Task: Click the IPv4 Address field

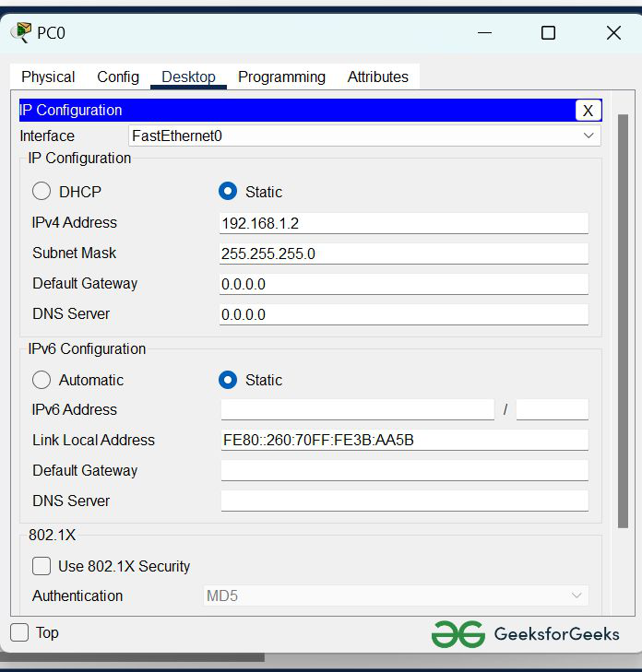Action: (x=403, y=223)
